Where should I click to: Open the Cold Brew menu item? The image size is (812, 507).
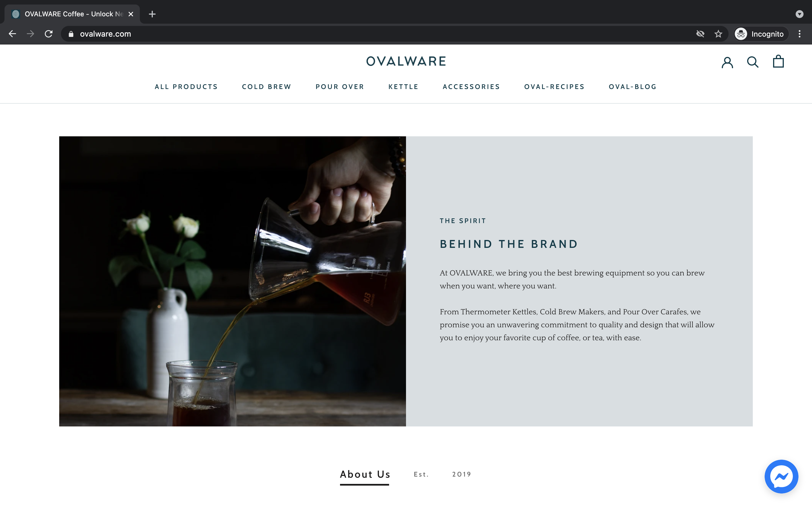click(266, 87)
